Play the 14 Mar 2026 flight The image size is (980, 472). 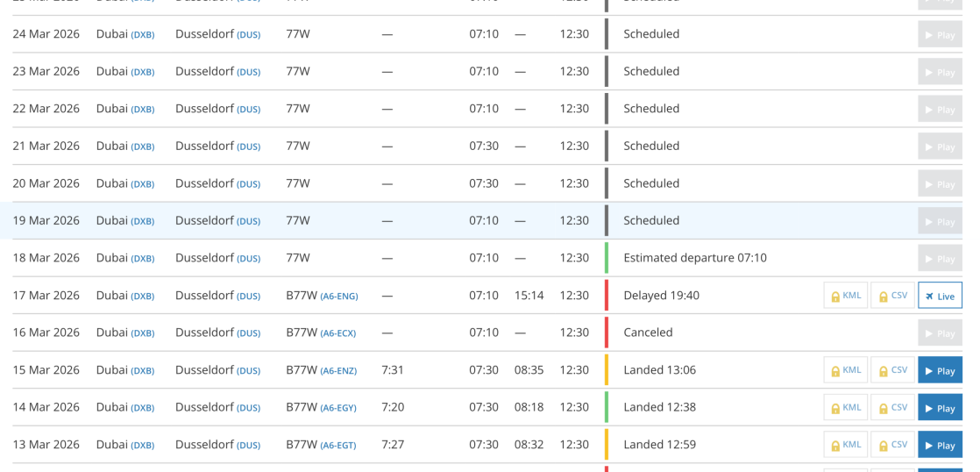coord(940,408)
